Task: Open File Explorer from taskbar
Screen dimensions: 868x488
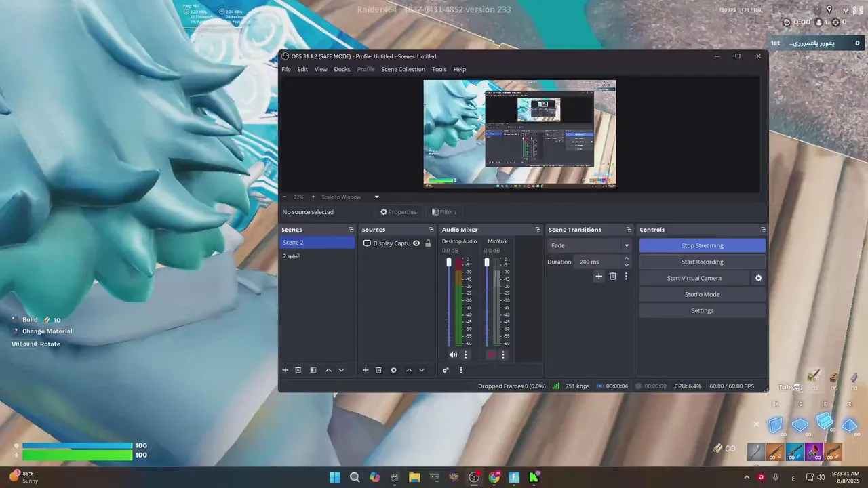Action: coord(414,477)
